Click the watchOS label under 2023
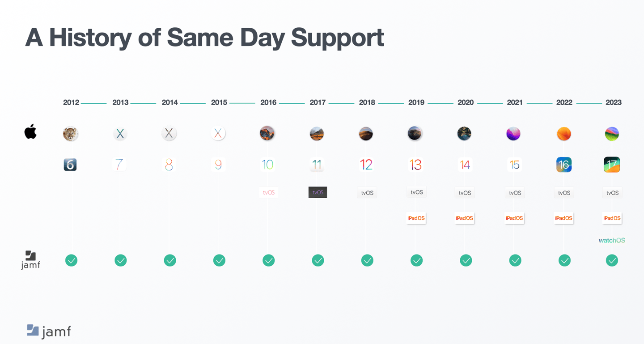 pyautogui.click(x=612, y=240)
